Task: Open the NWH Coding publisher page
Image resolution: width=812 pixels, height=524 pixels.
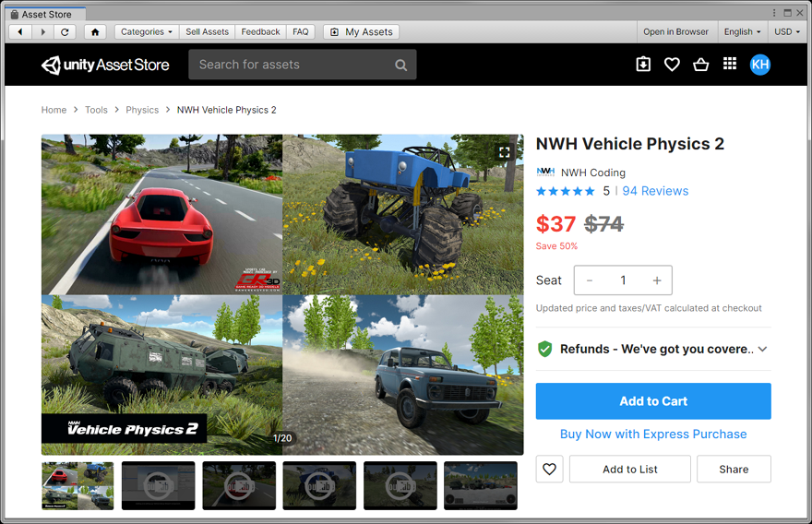Action: [593, 173]
